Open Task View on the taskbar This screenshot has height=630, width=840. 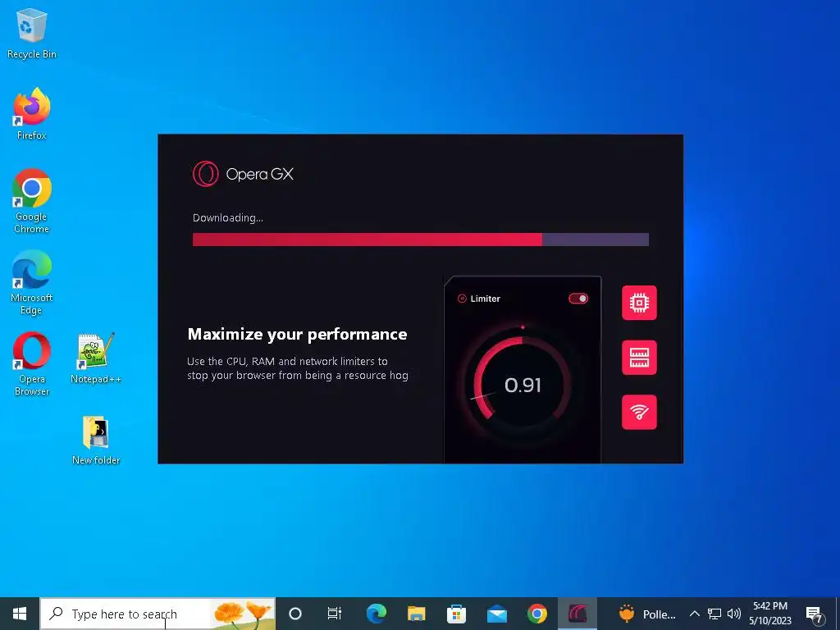point(335,614)
